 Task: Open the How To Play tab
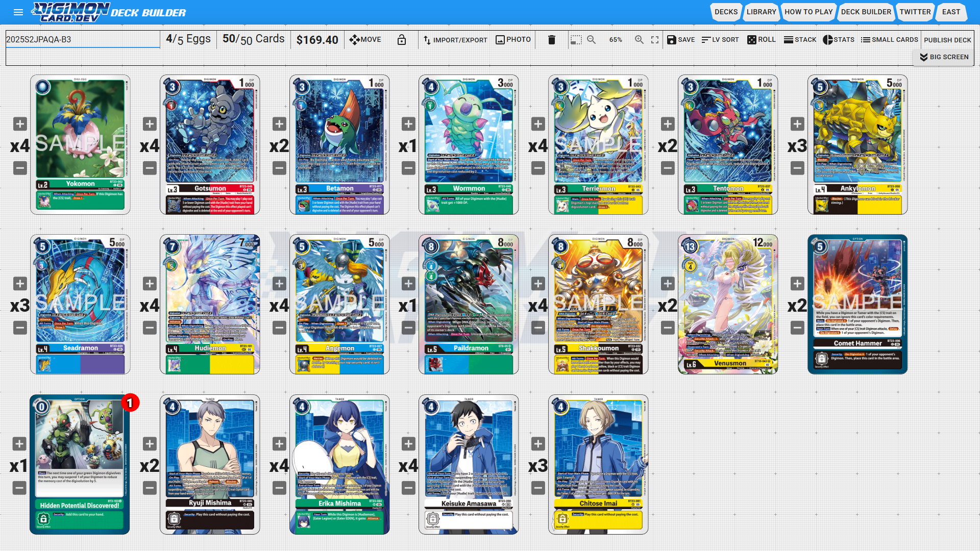pyautogui.click(x=808, y=12)
